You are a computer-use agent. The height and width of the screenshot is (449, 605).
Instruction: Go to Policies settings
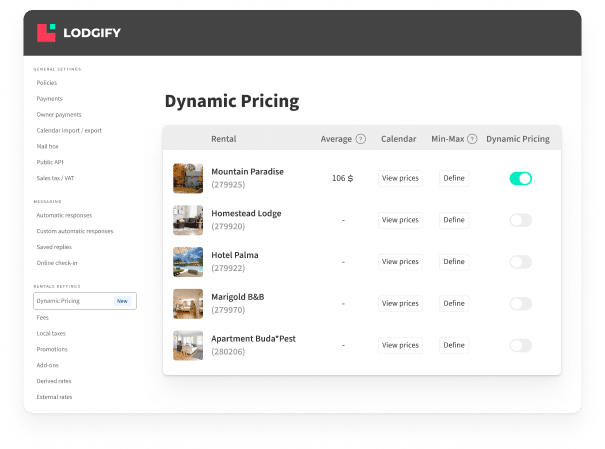(47, 83)
